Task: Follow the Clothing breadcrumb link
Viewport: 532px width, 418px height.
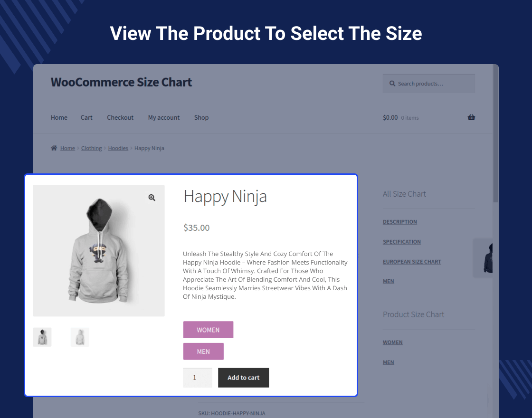Action: [91, 148]
